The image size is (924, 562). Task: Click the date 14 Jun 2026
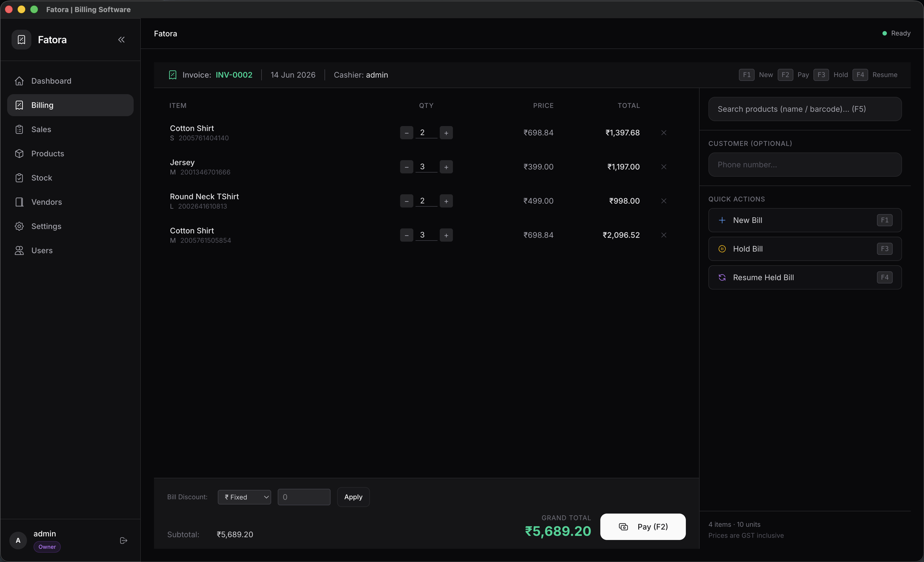pos(293,75)
